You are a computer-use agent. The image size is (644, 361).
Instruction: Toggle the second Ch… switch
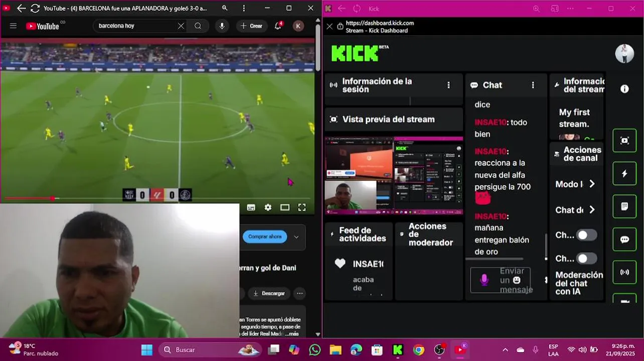586,259
